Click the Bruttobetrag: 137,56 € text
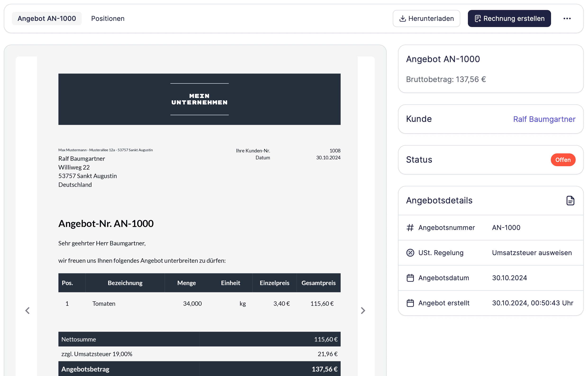588x376 pixels. pos(446,79)
